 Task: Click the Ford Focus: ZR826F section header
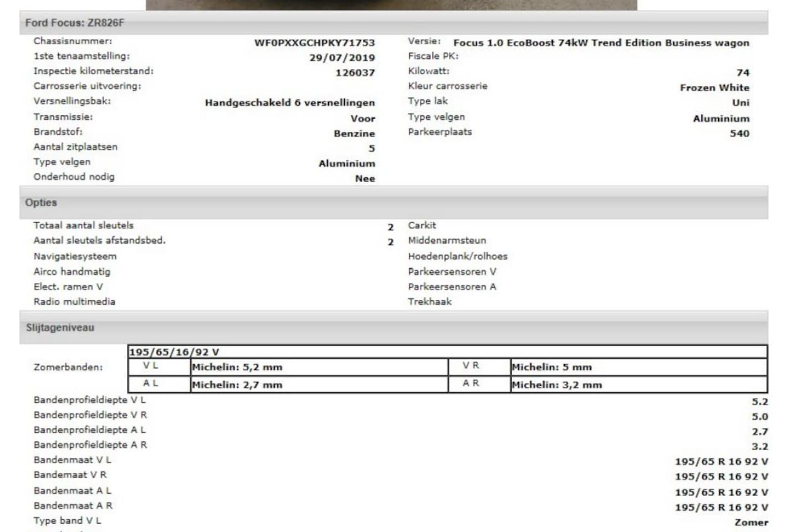click(394, 23)
